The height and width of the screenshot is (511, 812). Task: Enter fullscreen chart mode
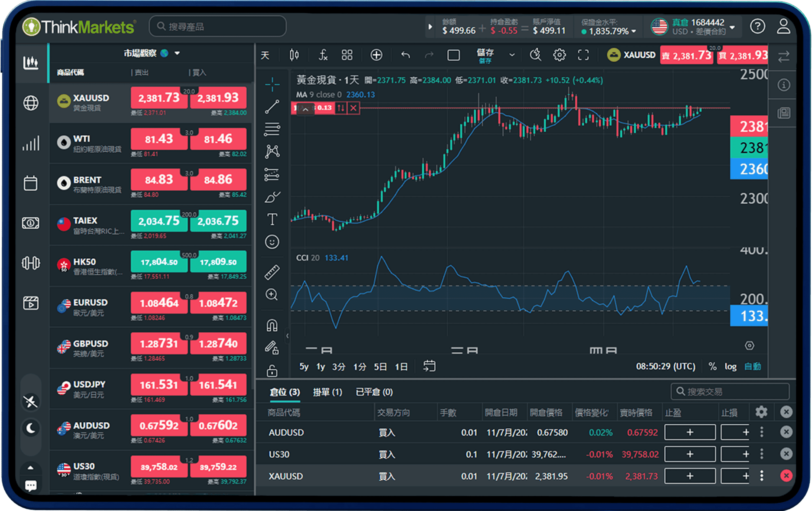tap(583, 55)
